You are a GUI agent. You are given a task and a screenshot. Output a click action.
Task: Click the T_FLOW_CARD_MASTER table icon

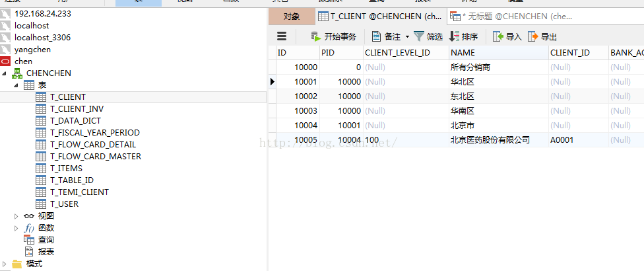[x=41, y=157]
